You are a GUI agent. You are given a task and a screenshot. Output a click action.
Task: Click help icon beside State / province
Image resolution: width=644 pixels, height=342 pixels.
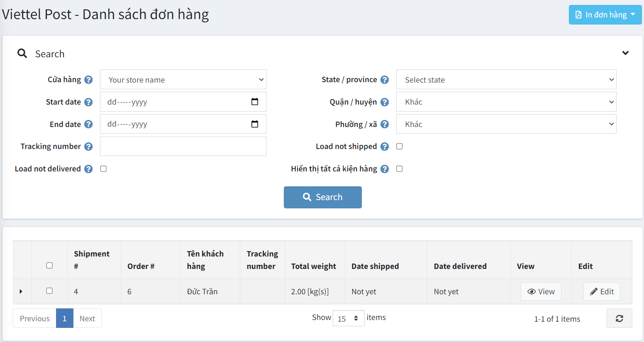point(385,80)
